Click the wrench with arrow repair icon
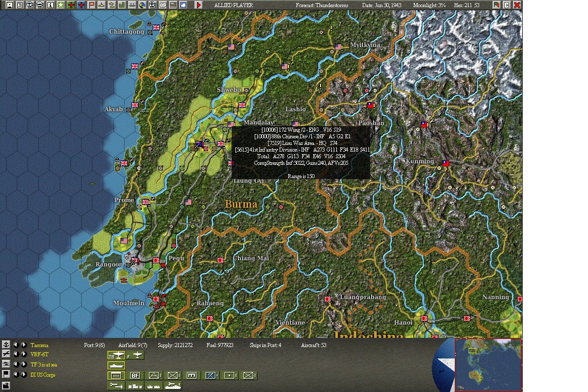 point(116,385)
